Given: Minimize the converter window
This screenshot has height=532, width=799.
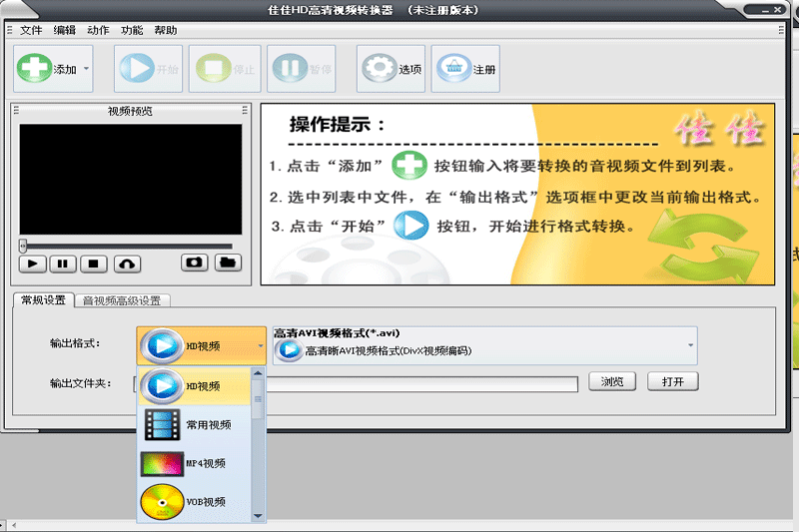Looking at the screenshot, I should (x=765, y=10).
